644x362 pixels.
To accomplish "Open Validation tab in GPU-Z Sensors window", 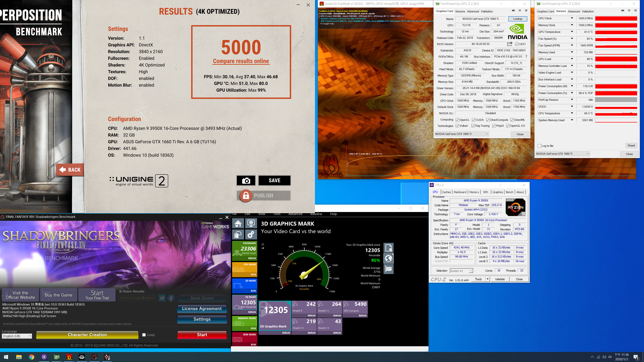I will (x=587, y=11).
